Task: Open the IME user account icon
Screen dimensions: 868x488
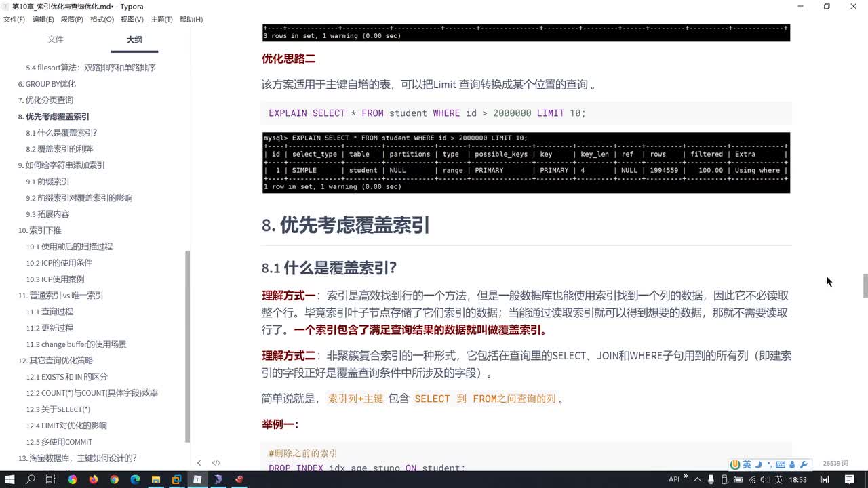Action: tap(792, 464)
